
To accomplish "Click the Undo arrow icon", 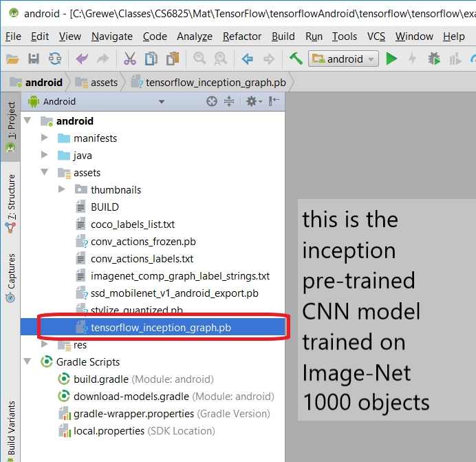I will point(81,59).
